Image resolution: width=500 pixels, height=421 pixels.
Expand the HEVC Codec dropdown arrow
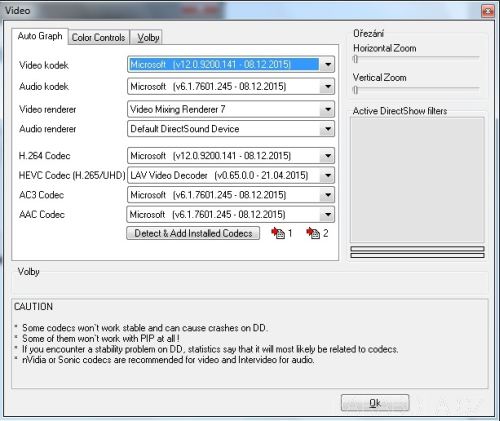pos(327,175)
